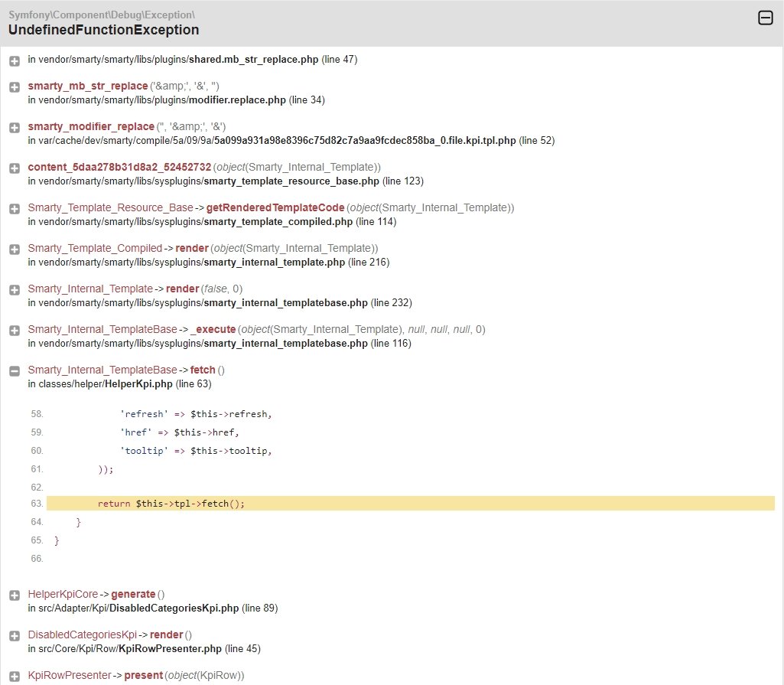Click the shared.mb_str_replace.php file name

(253, 60)
